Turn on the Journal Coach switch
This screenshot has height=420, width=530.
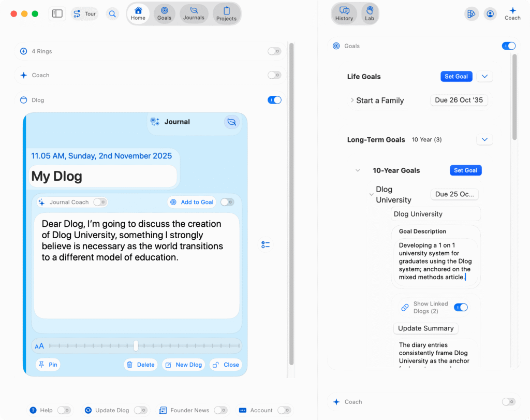(100, 202)
